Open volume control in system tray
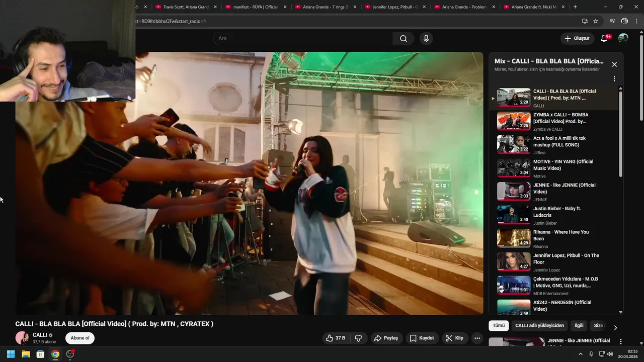 (610, 354)
